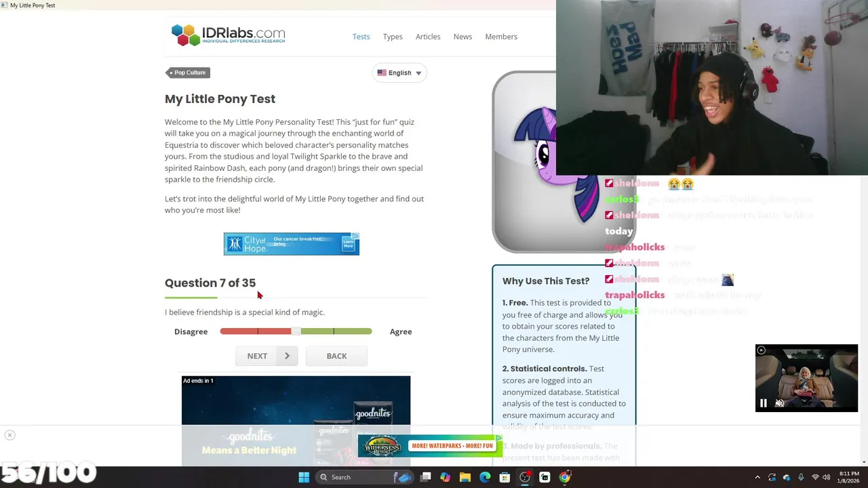Image resolution: width=868 pixels, height=488 pixels.
Task: Open the Windows Start menu
Action: (304, 477)
